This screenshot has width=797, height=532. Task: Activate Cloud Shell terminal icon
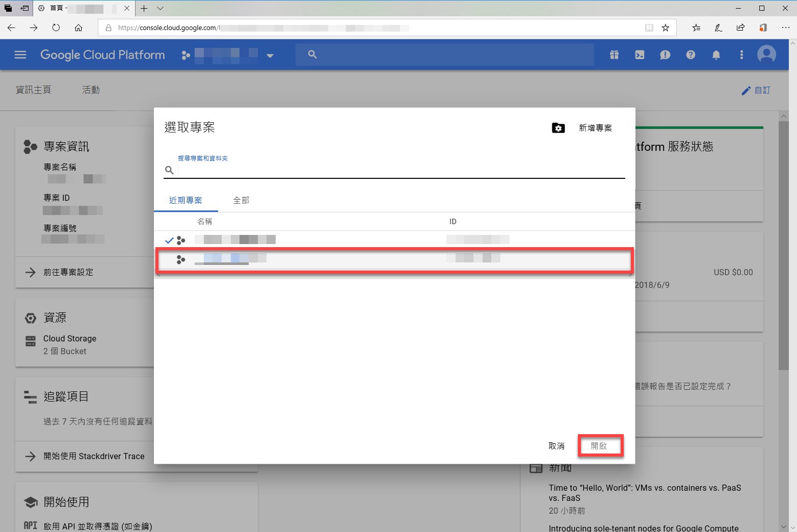[640, 55]
